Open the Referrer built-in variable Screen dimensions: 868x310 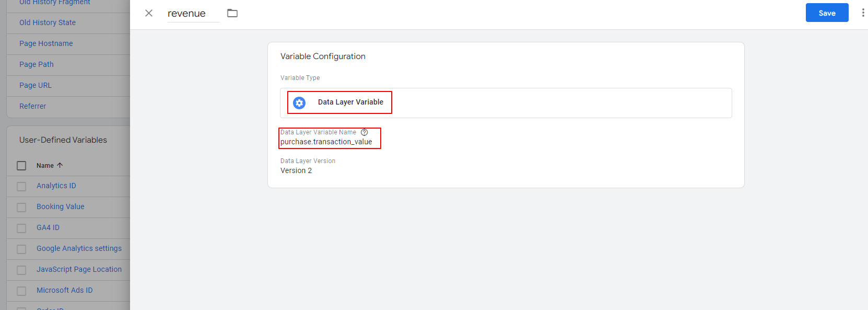point(32,106)
